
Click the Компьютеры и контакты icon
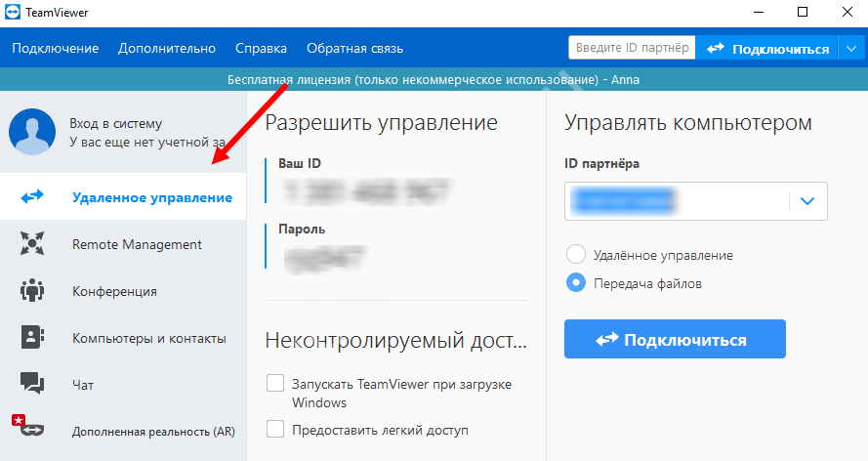32,337
